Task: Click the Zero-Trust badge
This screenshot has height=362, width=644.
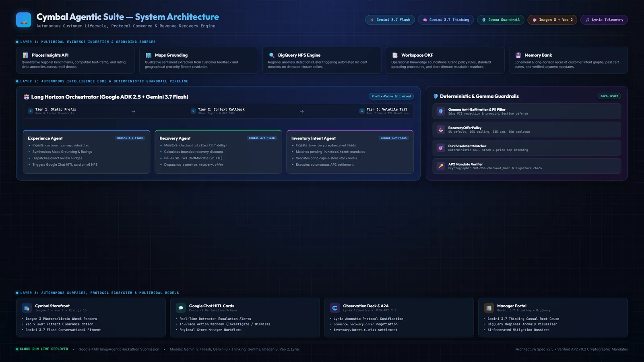Action: tap(609, 96)
